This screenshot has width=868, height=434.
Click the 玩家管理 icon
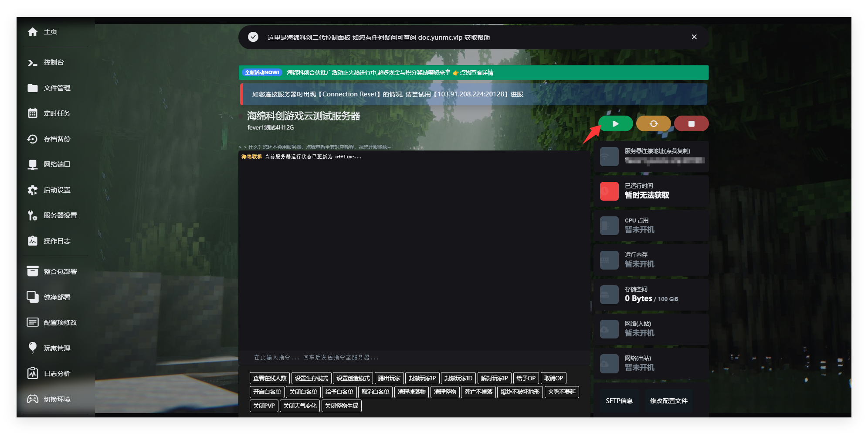pyautogui.click(x=33, y=348)
